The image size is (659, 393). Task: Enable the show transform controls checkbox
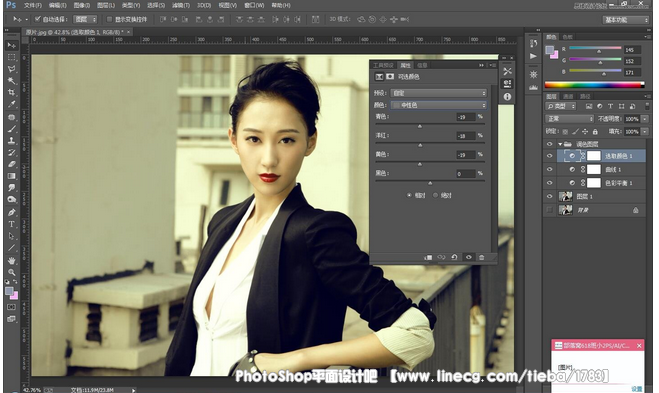[109, 19]
